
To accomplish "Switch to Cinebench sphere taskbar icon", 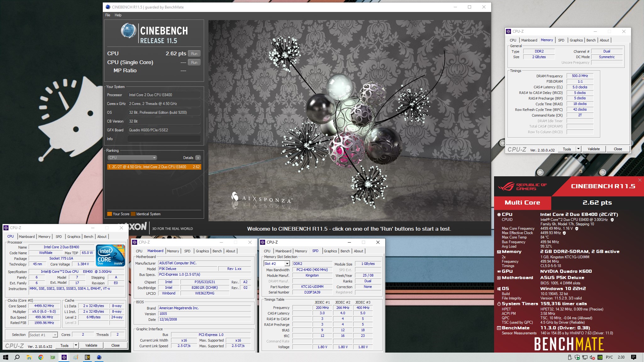I will click(x=99, y=357).
